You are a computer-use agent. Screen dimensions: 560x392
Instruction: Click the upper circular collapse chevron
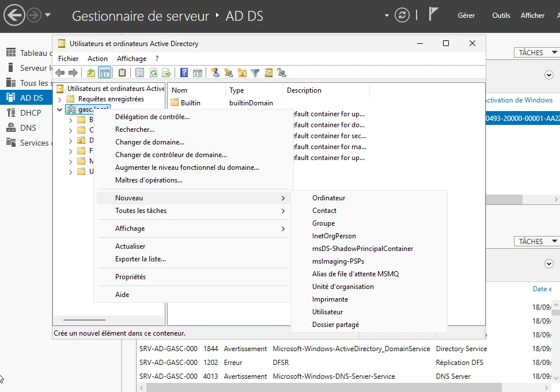pyautogui.click(x=549, y=75)
